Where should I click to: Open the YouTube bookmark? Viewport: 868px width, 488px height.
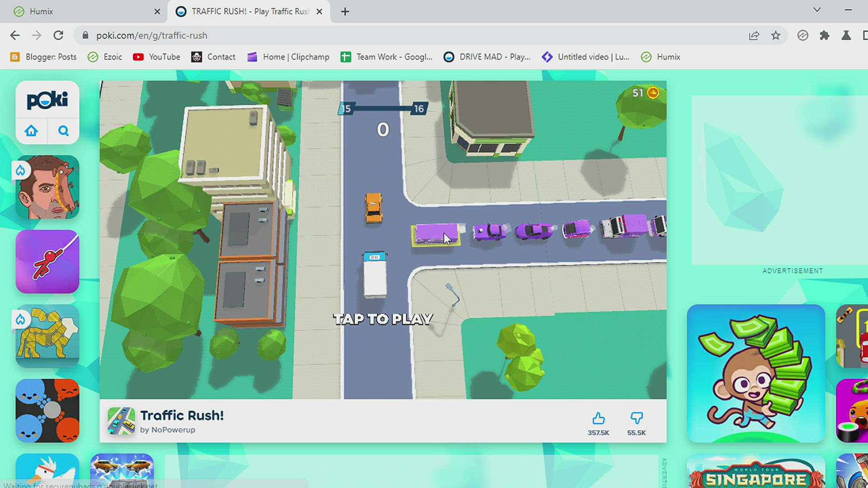[x=156, y=57]
